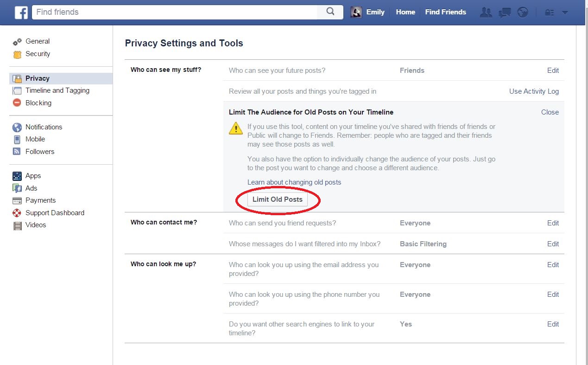The image size is (588, 365).
Task: Open the messages icon in header
Action: 505,13
